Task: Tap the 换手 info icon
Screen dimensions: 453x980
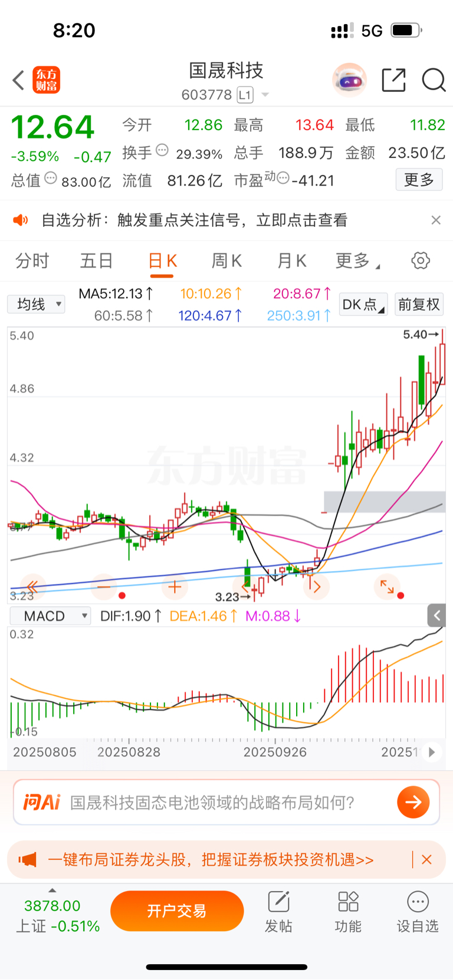Action: pos(162,150)
